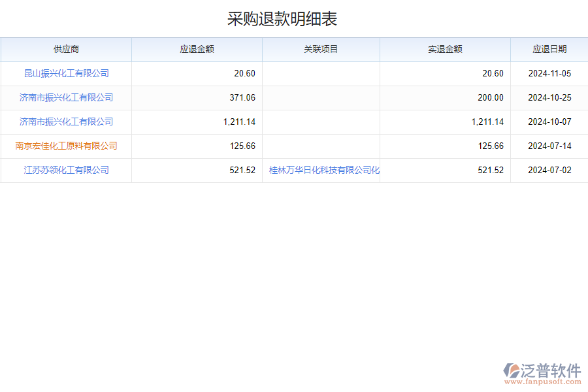Image resolution: width=588 pixels, height=392 pixels.
Task: Open 济南市振兴化工有限公司 in the second row
Action: [x=67, y=97]
